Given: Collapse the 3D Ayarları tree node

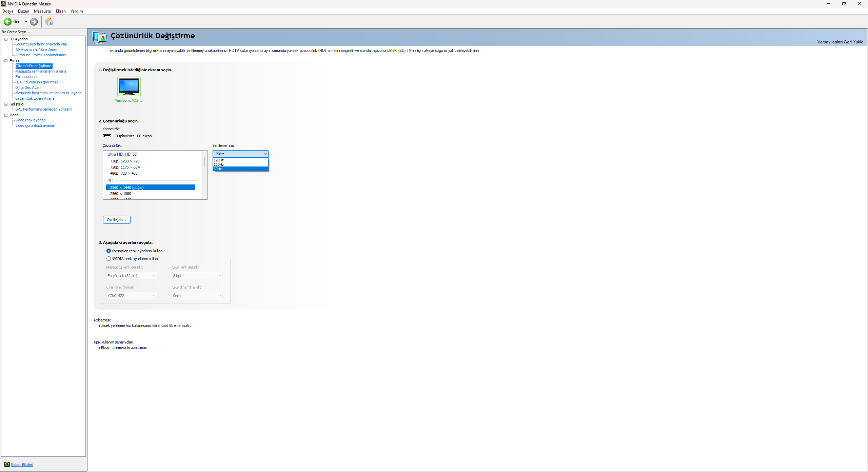Looking at the screenshot, I should click(6, 39).
